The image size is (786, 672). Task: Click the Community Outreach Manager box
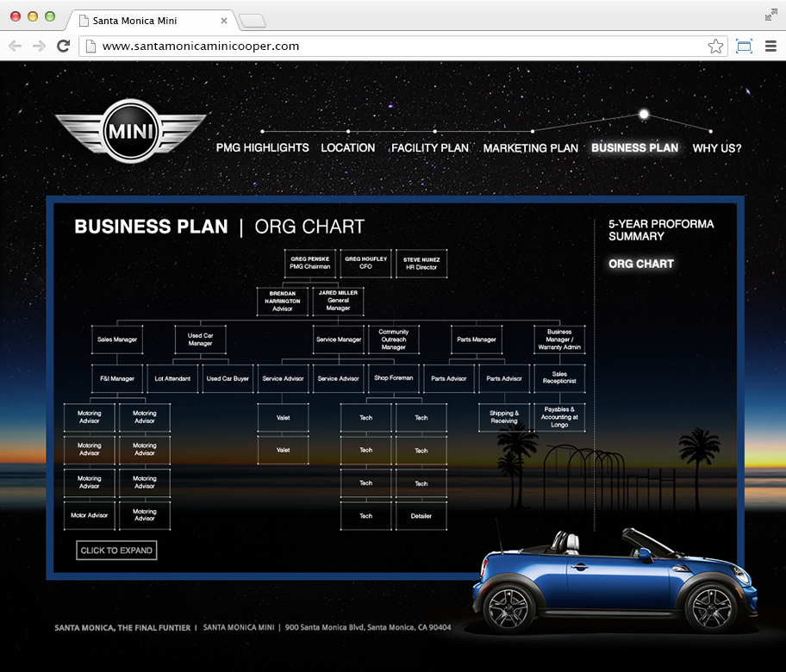pos(394,339)
